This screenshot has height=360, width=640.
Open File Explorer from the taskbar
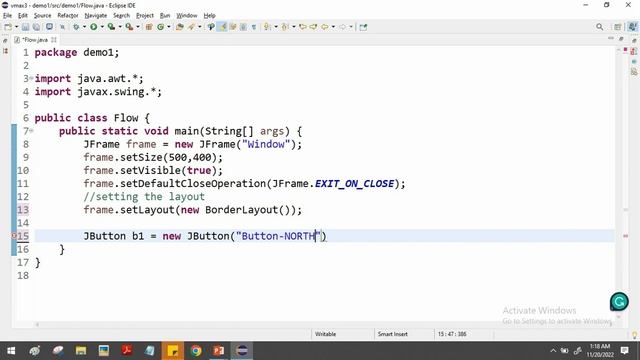(81, 351)
